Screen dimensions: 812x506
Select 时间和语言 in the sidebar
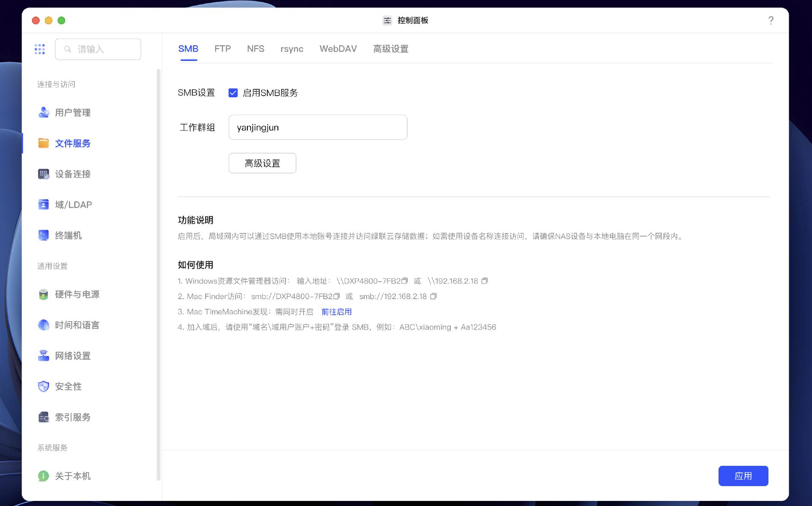click(77, 325)
